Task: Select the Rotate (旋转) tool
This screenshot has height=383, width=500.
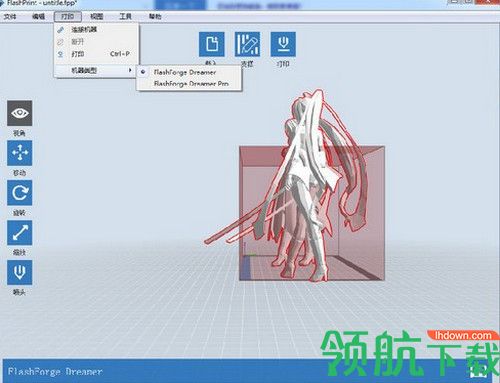Action: (20, 193)
